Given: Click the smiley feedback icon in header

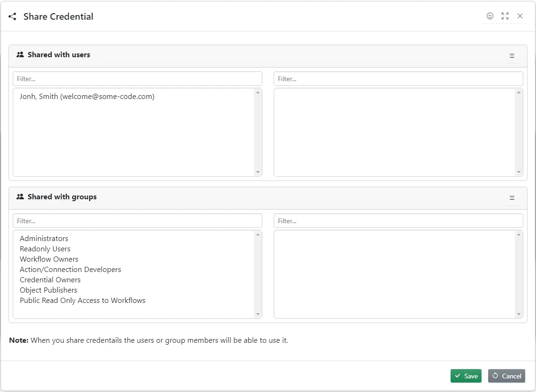Looking at the screenshot, I should click(x=490, y=16).
